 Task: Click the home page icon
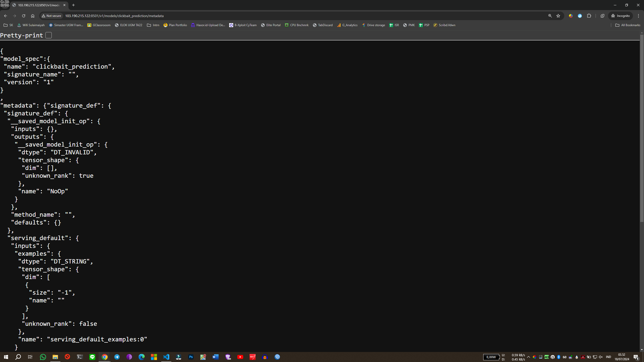pyautogui.click(x=33, y=16)
